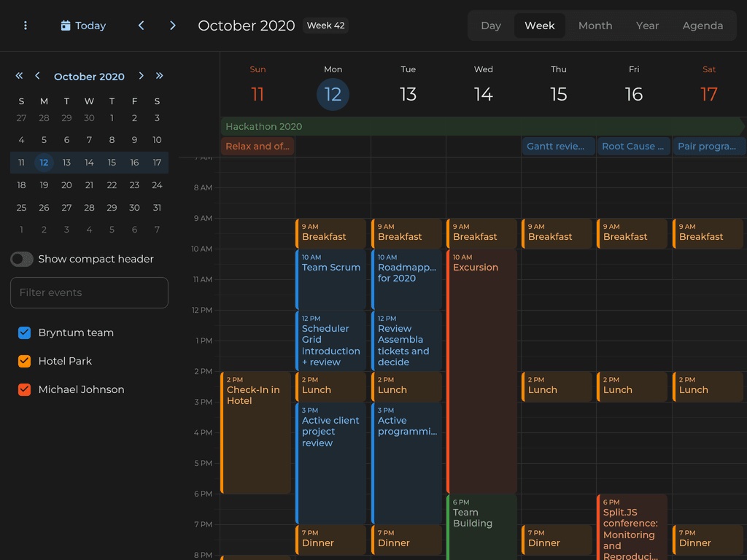Image resolution: width=747 pixels, height=560 pixels.
Task: Select October 31 in mini calendar
Action: [x=157, y=208]
